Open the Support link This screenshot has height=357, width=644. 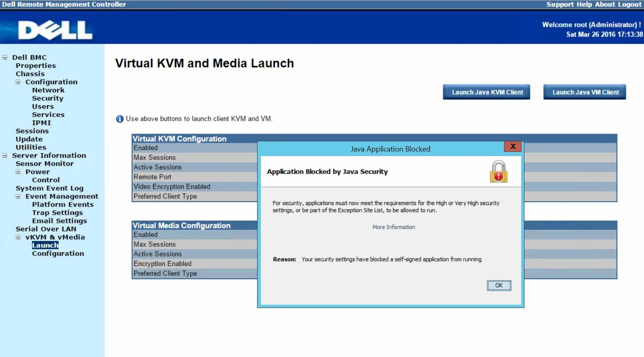(x=560, y=4)
